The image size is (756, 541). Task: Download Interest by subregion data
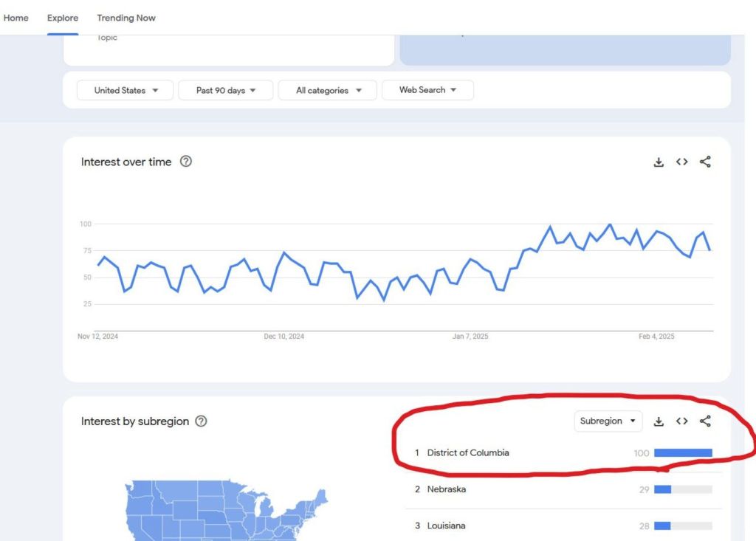pyautogui.click(x=659, y=421)
